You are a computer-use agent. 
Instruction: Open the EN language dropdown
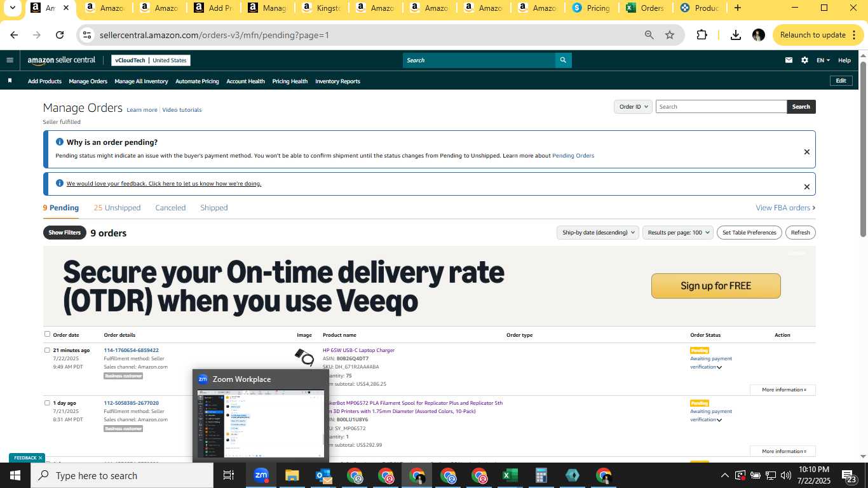coord(823,60)
